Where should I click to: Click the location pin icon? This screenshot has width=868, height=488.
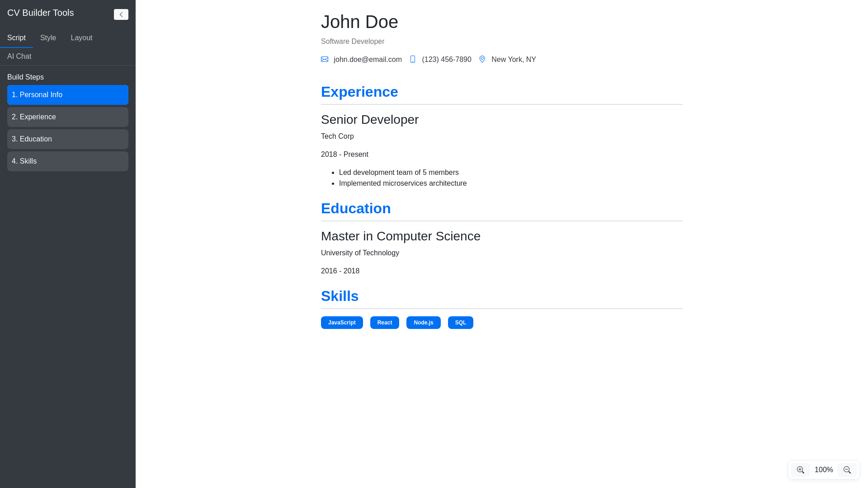pos(482,59)
